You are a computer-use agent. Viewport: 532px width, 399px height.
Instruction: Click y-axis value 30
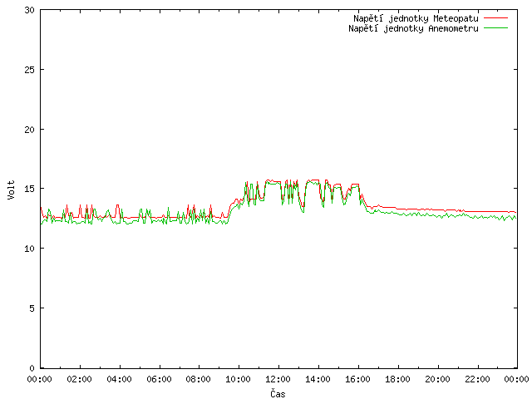click(x=30, y=10)
